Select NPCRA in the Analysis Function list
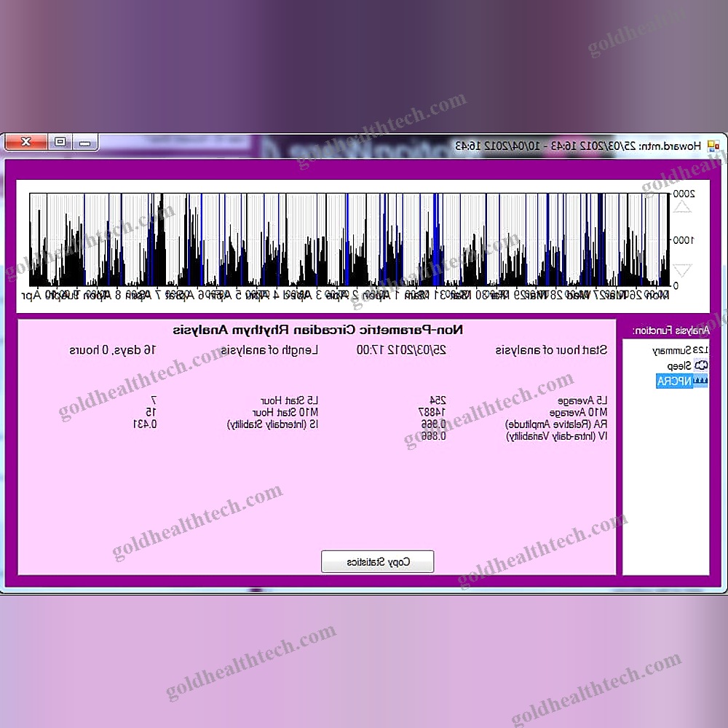This screenshot has height=728, width=728. (681, 381)
